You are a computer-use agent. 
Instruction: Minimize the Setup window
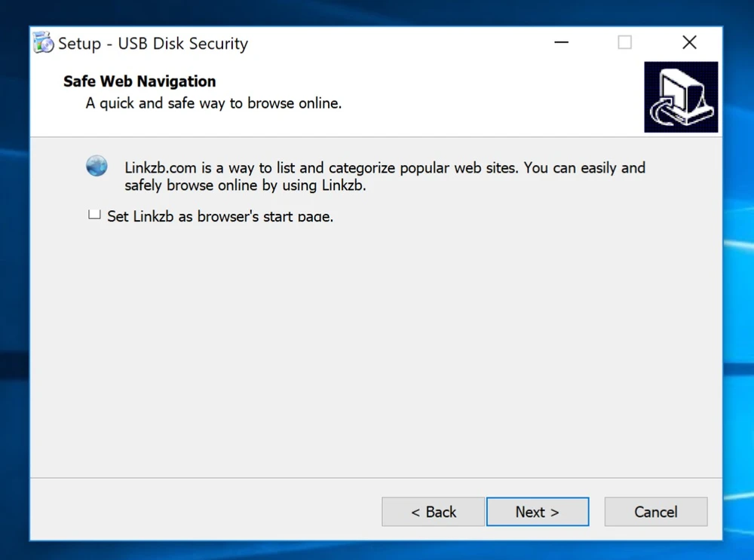(561, 43)
